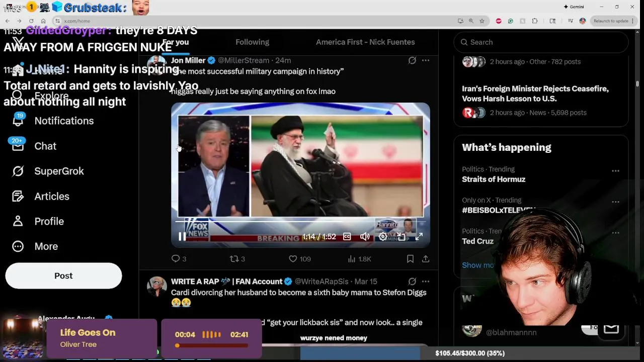Open the Straits of Hormuz trend
Image resolution: width=644 pixels, height=362 pixels.
click(494, 179)
